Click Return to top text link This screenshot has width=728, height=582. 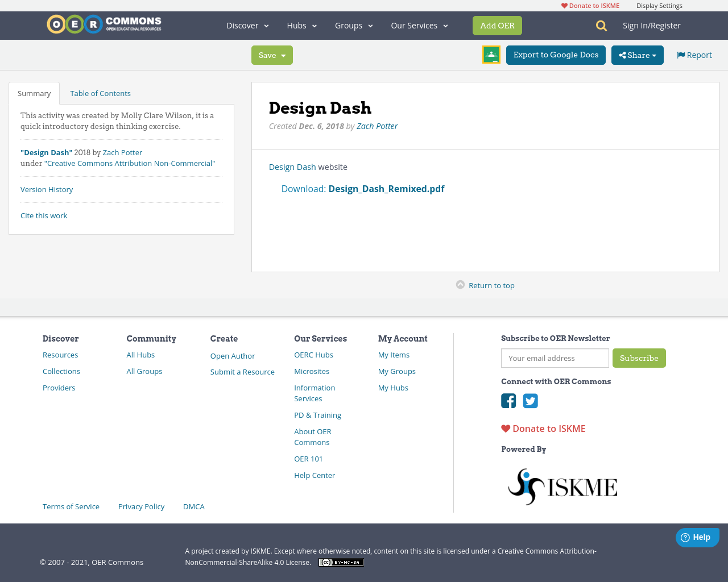(x=491, y=285)
